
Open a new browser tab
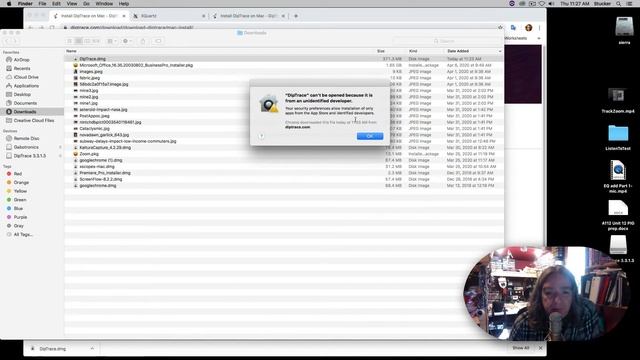click(x=296, y=16)
